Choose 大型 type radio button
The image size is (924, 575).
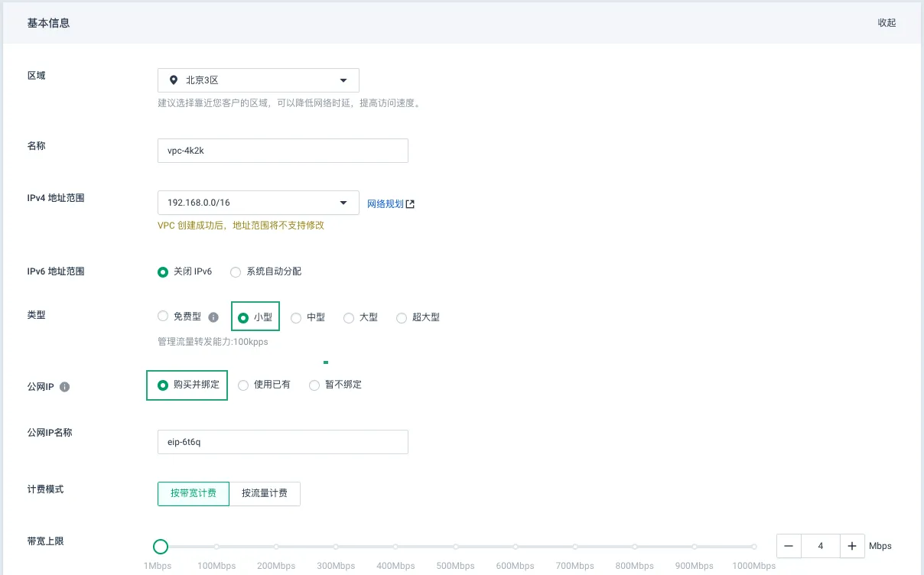(x=349, y=317)
